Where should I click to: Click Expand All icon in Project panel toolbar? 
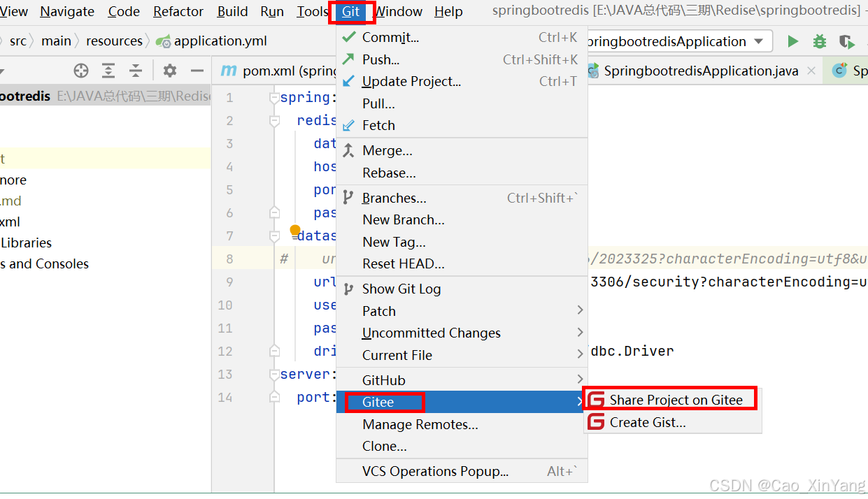(x=108, y=71)
